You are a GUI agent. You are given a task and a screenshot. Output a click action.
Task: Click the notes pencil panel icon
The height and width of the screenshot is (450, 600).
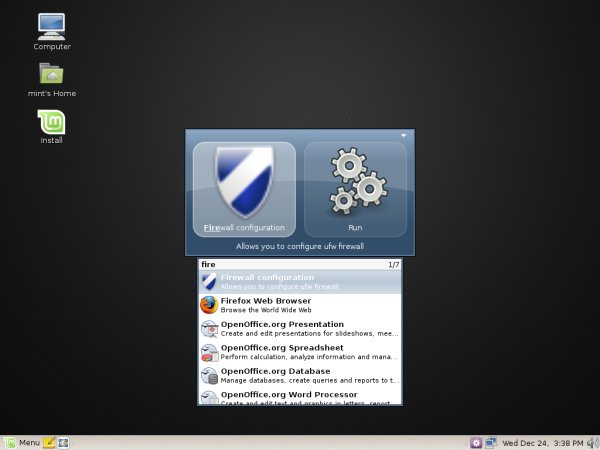pos(49,443)
